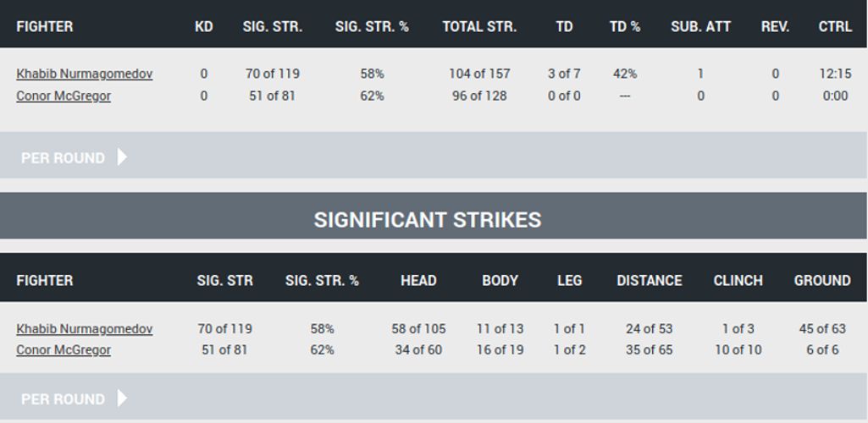Click the TOTAL STR. column header
The height and width of the screenshot is (423, 868).
479,26
